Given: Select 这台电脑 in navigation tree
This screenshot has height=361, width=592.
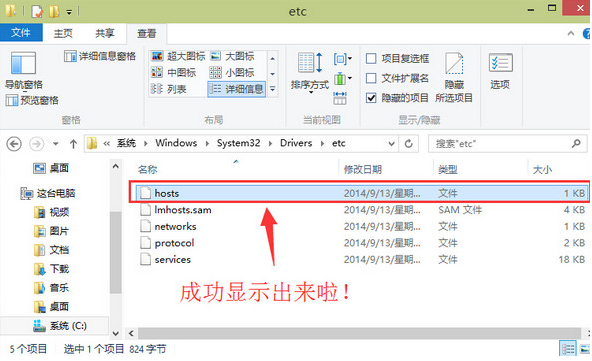Looking at the screenshot, I should (x=48, y=194).
